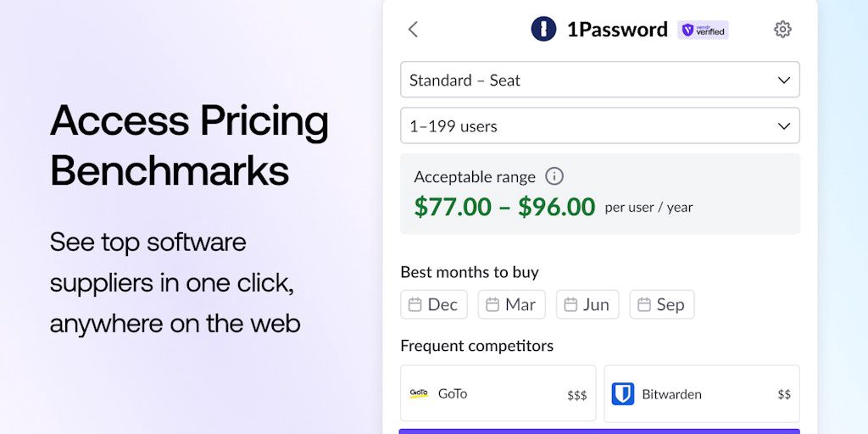868x434 pixels.
Task: Click the chevron on the users selector
Action: [x=784, y=125]
